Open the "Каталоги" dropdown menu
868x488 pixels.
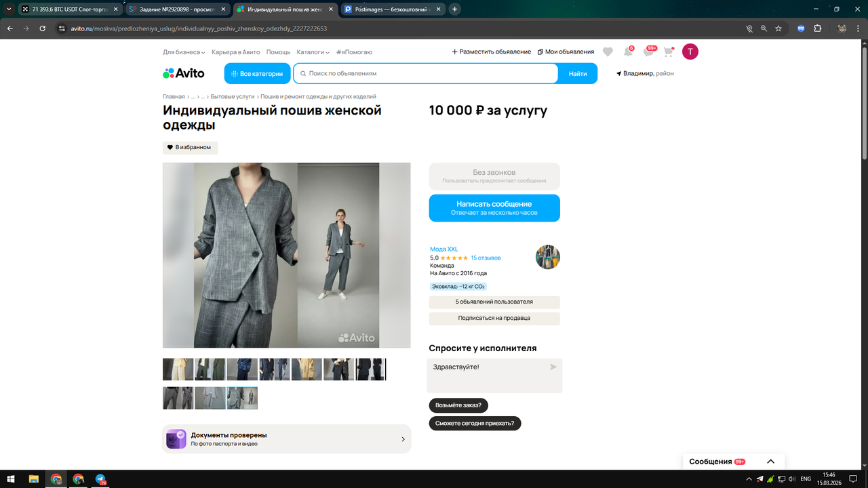[x=312, y=52]
